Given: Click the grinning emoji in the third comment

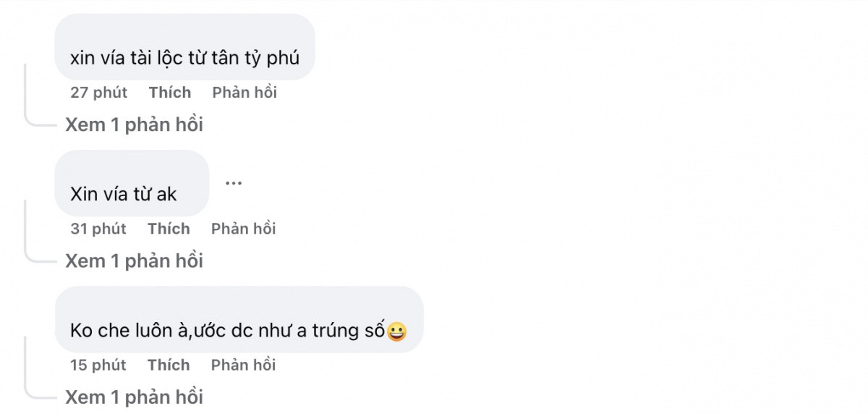Looking at the screenshot, I should pyautogui.click(x=396, y=331).
